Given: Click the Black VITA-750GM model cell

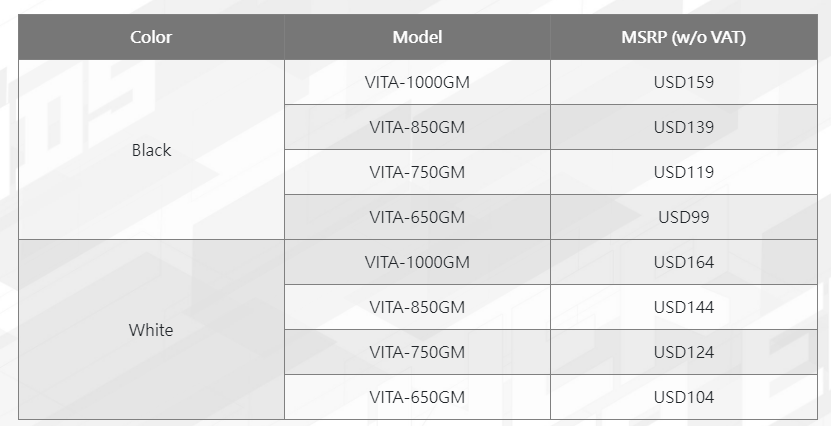Looking at the screenshot, I should pyautogui.click(x=417, y=172).
